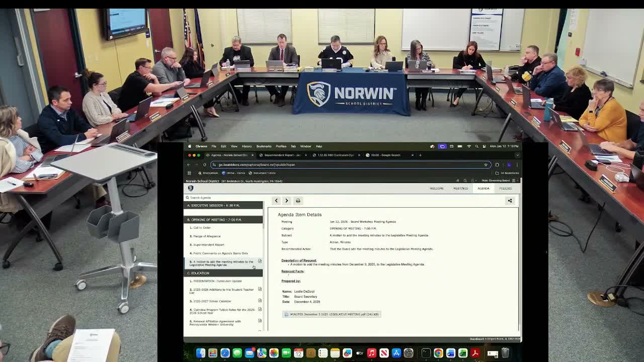Open Control Center in the menu bar

484,146
